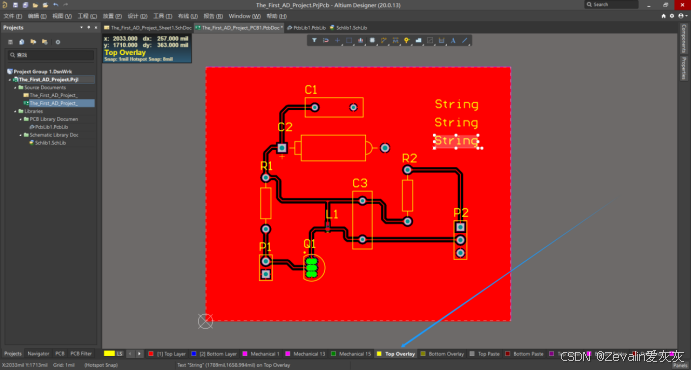Click the Save icon in the title bar
The width and height of the screenshot is (692, 371).
(x=15, y=5)
